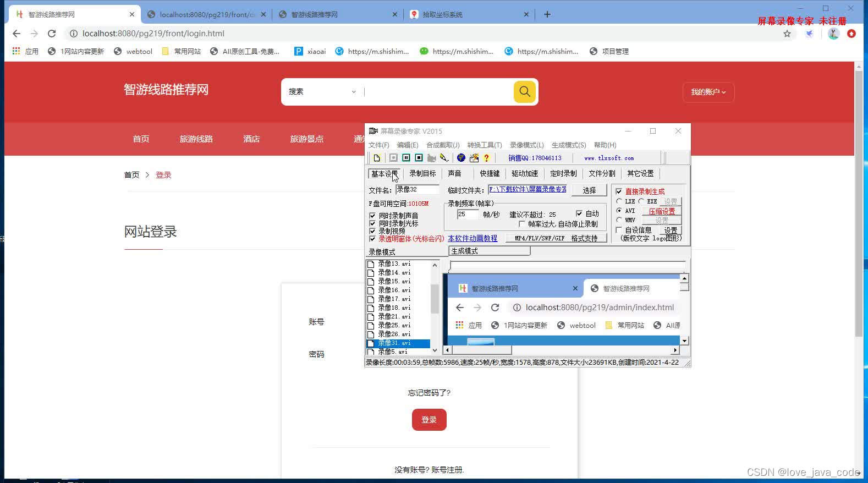
Task: Click the blue bird extension icon
Action: pyautogui.click(x=809, y=34)
